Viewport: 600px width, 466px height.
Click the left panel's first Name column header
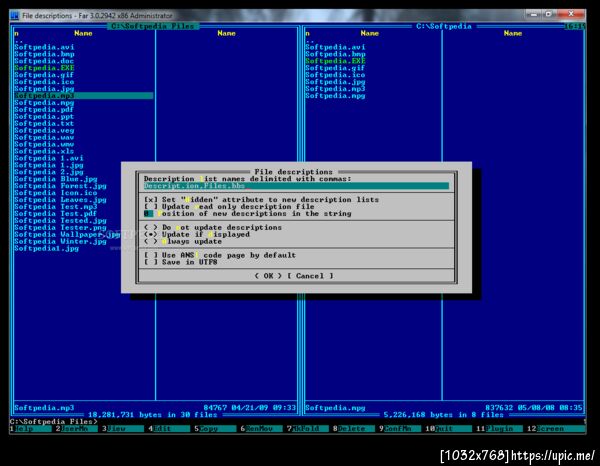point(83,33)
